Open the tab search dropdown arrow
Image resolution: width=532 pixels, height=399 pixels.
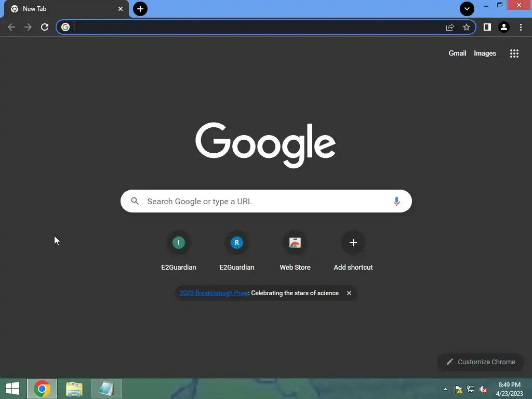467,9
